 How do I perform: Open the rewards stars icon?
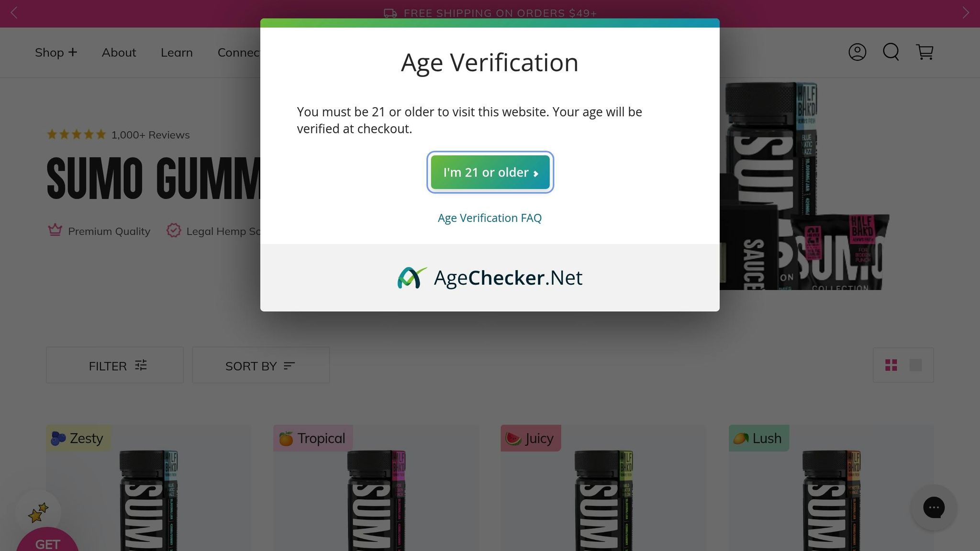pos(38,513)
